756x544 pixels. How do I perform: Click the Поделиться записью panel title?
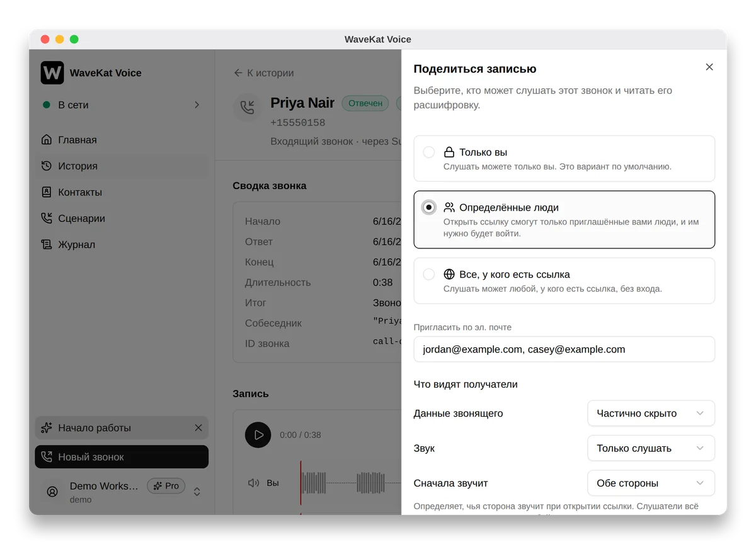tap(475, 69)
